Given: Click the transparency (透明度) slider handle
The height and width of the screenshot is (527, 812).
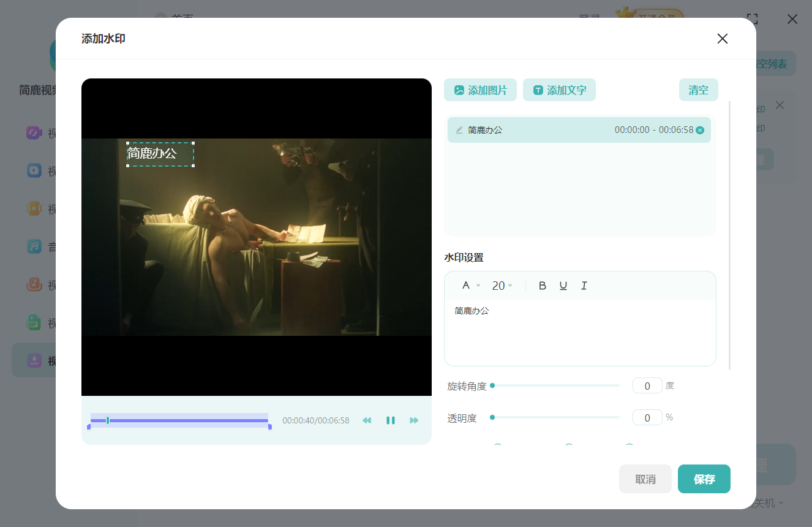Looking at the screenshot, I should click(492, 417).
